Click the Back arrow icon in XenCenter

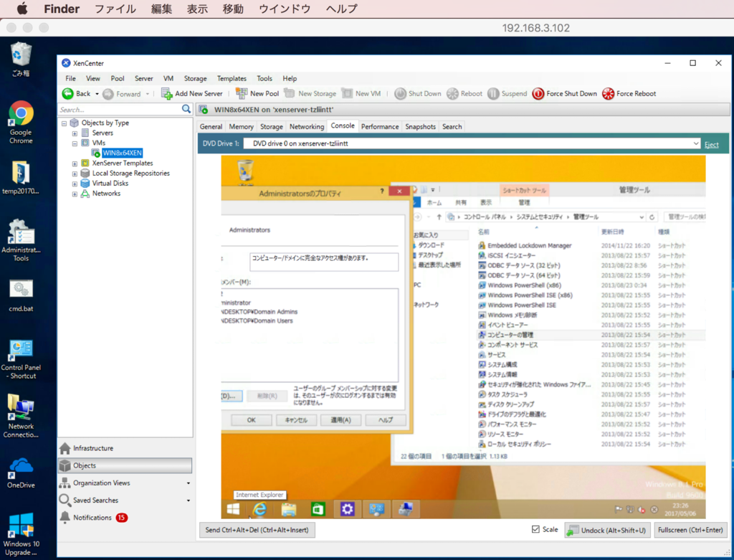pos(68,94)
